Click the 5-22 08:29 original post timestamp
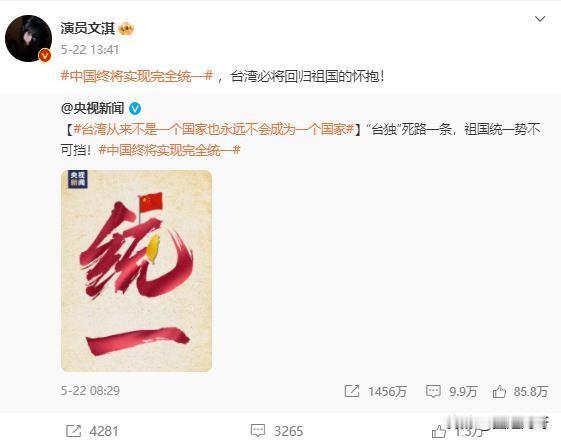The width and height of the screenshot is (561, 442). pyautogui.click(x=90, y=390)
